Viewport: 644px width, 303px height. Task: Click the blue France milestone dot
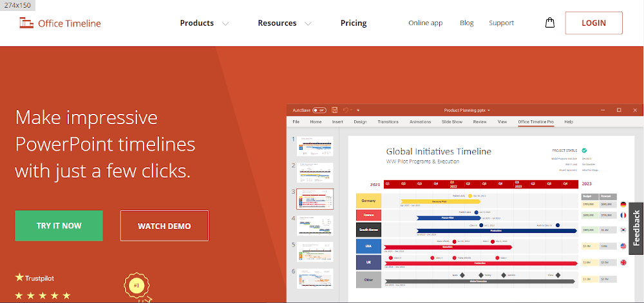coord(477,212)
